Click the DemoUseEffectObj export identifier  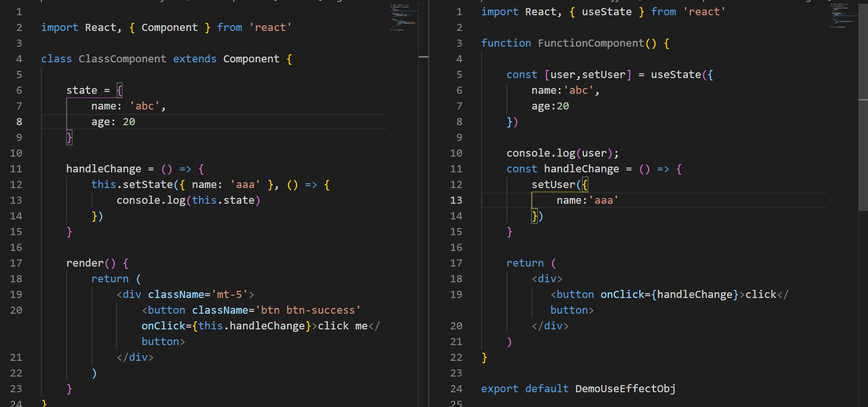tap(626, 389)
